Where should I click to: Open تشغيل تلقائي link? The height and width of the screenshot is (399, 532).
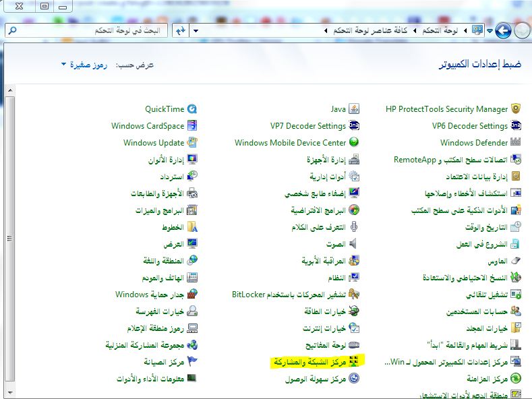pyautogui.click(x=487, y=295)
